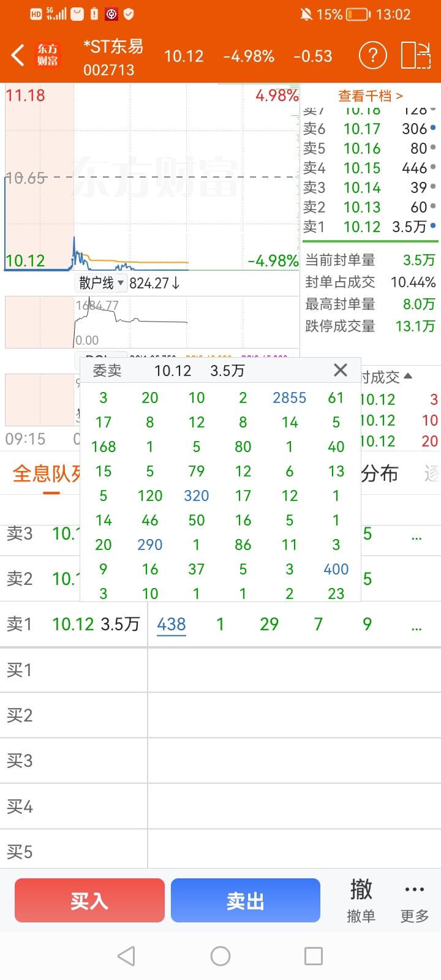
Task: Tap 买5 row in full queue
Action: pyautogui.click(x=221, y=850)
